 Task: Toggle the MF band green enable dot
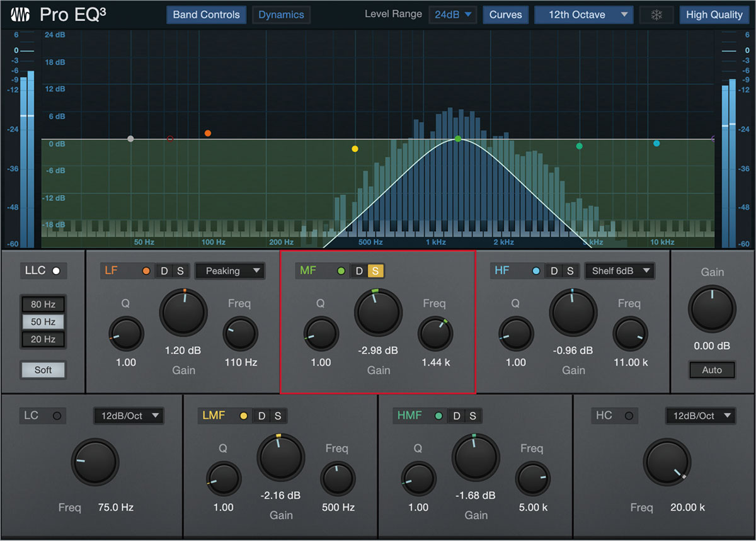341,271
